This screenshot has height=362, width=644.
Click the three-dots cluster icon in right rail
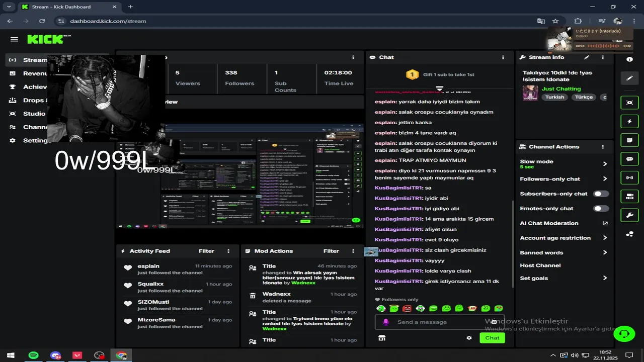[629, 234]
